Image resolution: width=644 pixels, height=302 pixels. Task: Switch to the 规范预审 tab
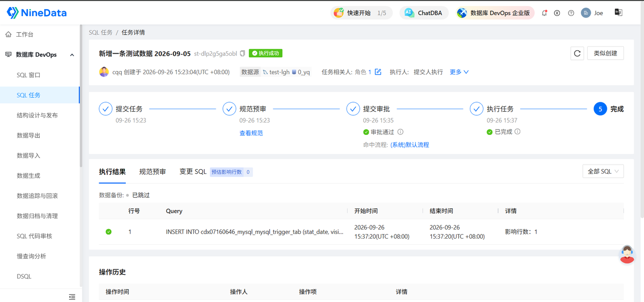click(x=152, y=172)
